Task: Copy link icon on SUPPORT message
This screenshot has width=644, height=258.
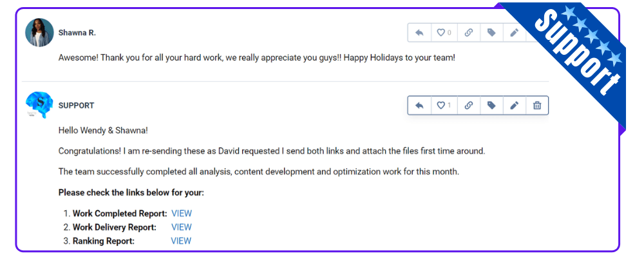Action: pos(469,105)
